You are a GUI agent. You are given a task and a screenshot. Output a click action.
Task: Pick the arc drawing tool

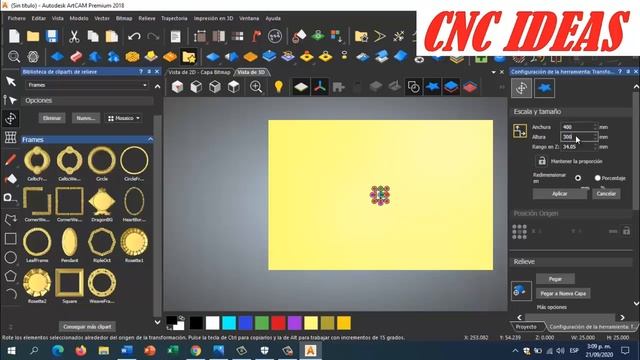[x=11, y=294]
